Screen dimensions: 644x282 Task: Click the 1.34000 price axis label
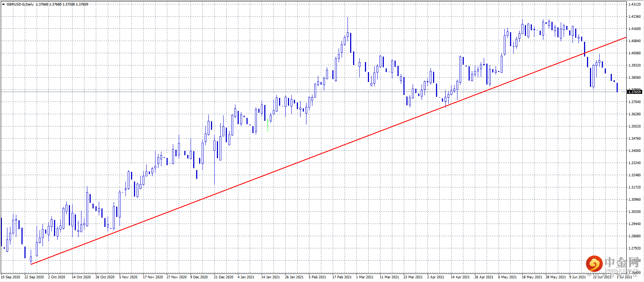click(x=634, y=151)
